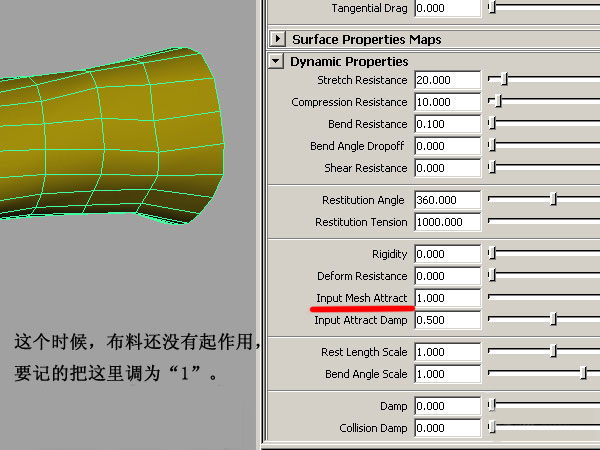This screenshot has height=450, width=600.
Task: Click the Damp value field
Action: [x=447, y=406]
